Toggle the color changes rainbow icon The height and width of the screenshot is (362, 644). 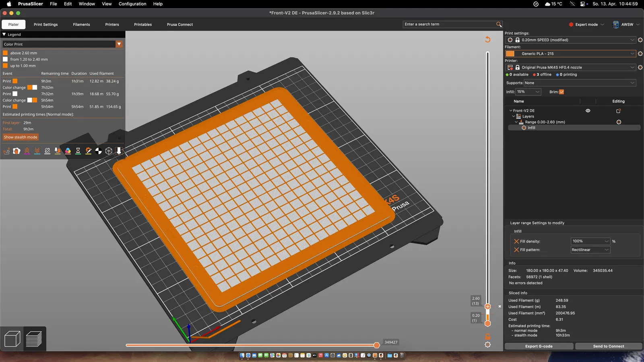(x=68, y=151)
